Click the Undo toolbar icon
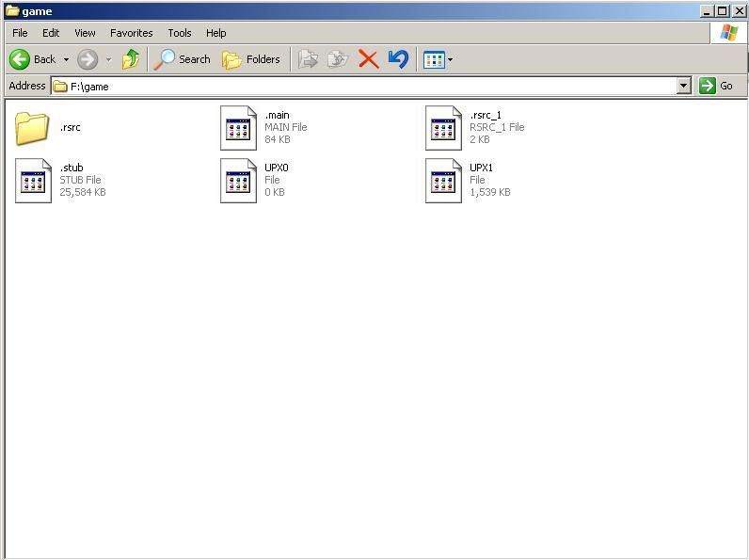 point(398,59)
